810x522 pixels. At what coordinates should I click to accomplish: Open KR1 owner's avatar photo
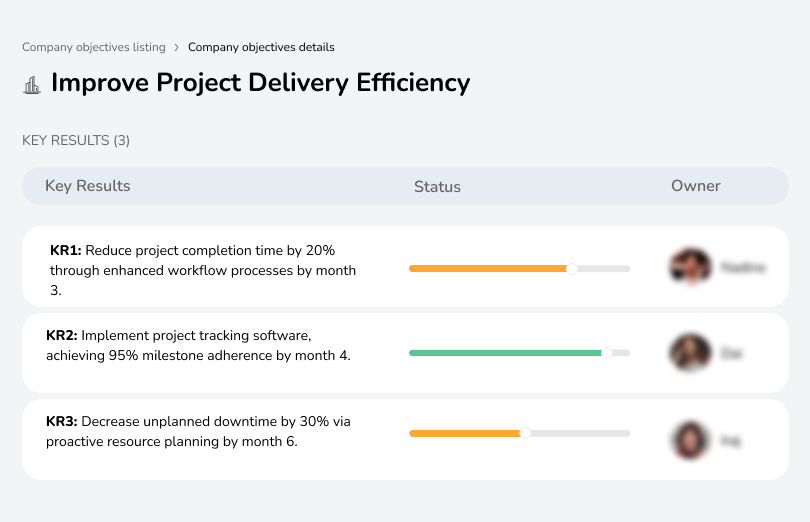(689, 267)
